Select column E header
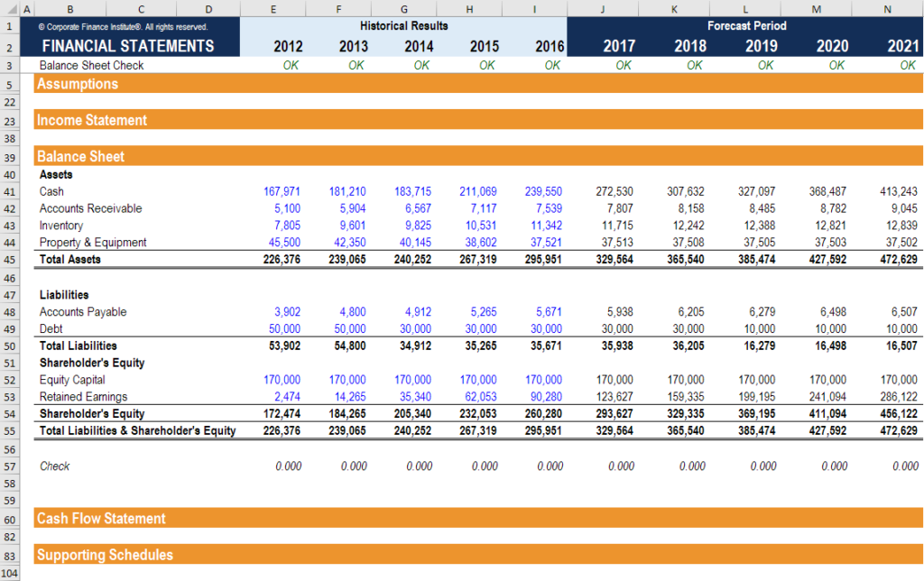The height and width of the screenshot is (581, 924). [273, 8]
